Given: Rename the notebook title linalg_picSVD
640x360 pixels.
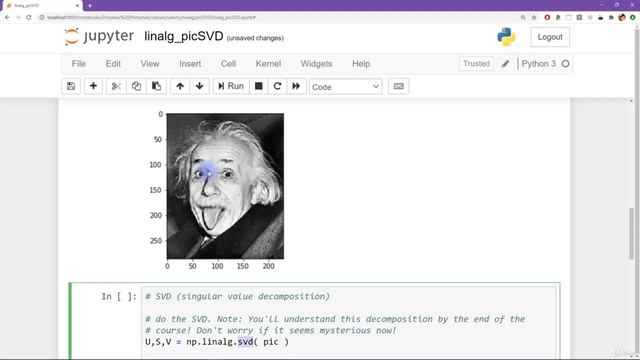Looking at the screenshot, I should point(184,36).
